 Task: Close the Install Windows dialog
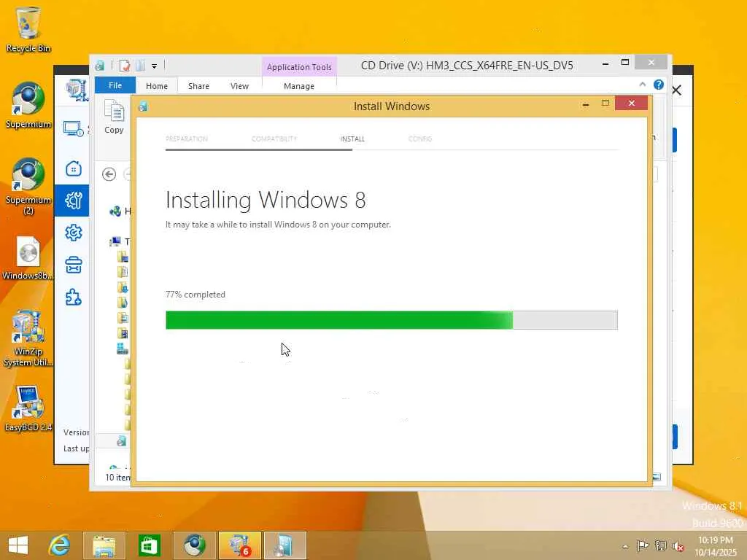[x=631, y=103]
